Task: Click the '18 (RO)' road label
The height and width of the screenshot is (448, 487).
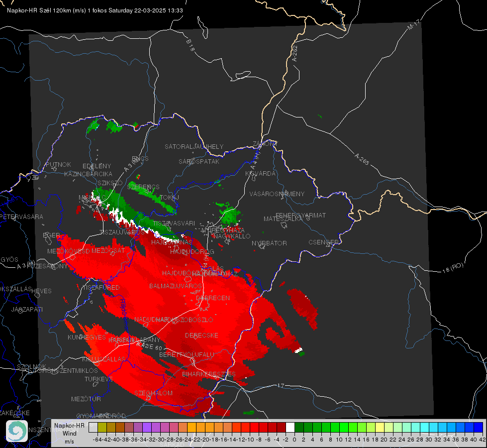Action: click(453, 268)
